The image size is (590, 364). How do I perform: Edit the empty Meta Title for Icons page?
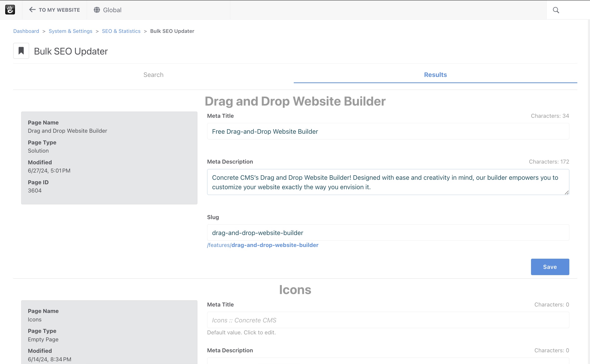tap(388, 320)
